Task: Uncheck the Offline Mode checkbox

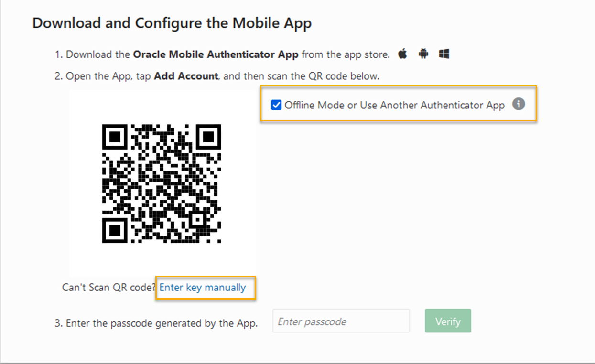Action: 276,105
